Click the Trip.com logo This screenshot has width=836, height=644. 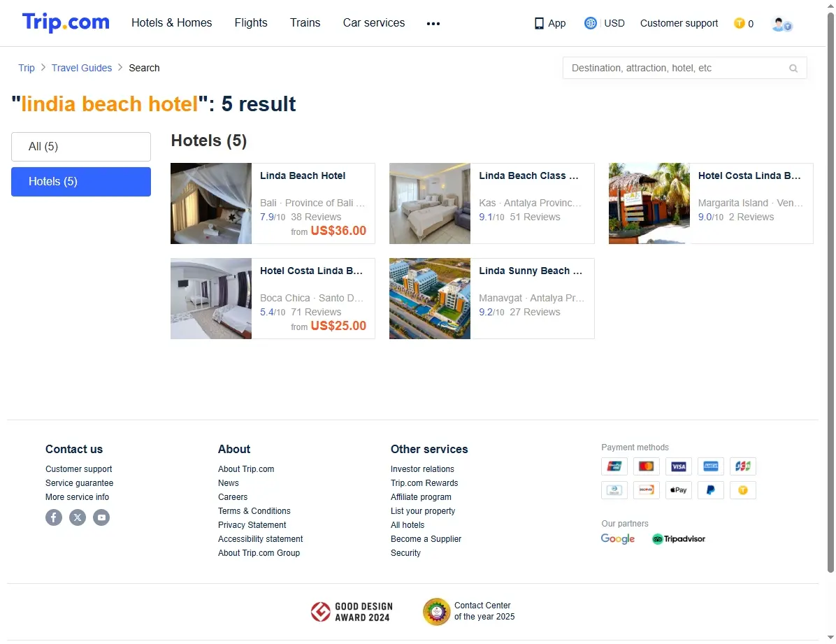[66, 22]
